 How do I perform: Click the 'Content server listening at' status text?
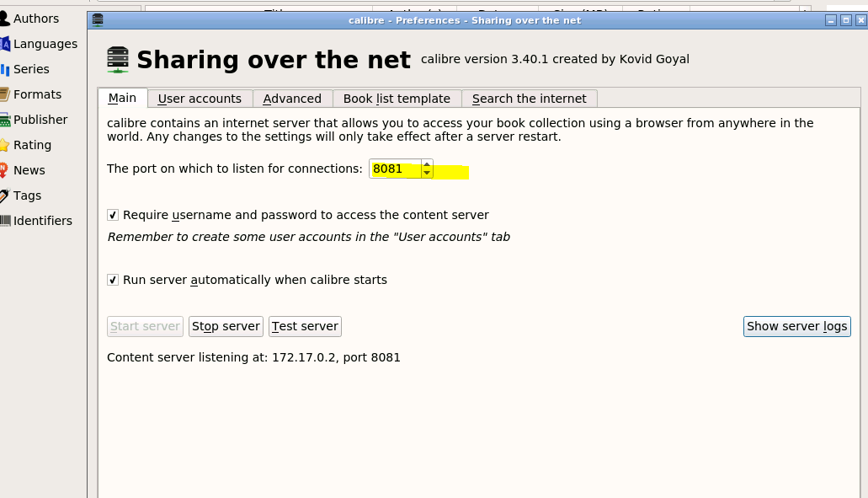[253, 357]
